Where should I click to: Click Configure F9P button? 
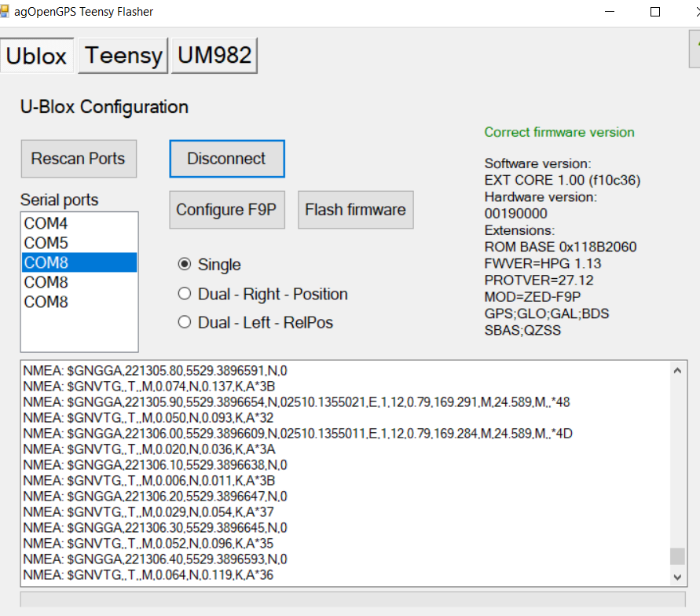[x=227, y=210]
